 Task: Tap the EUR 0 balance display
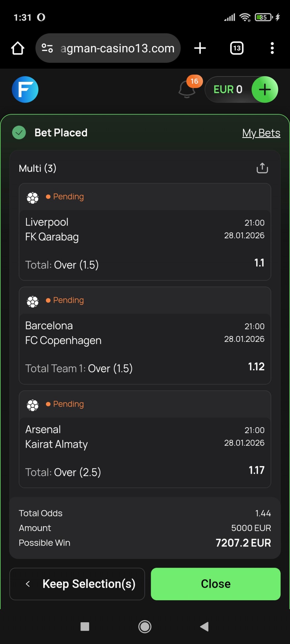[x=228, y=90]
